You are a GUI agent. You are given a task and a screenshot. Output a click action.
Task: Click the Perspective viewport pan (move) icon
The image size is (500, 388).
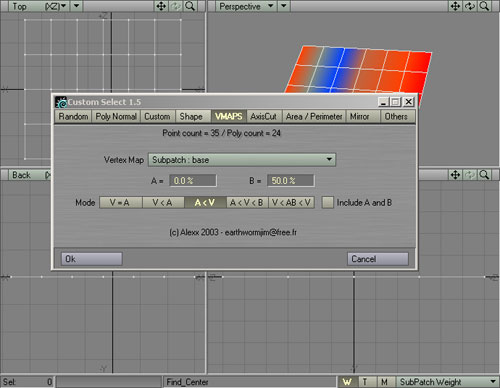455,6
